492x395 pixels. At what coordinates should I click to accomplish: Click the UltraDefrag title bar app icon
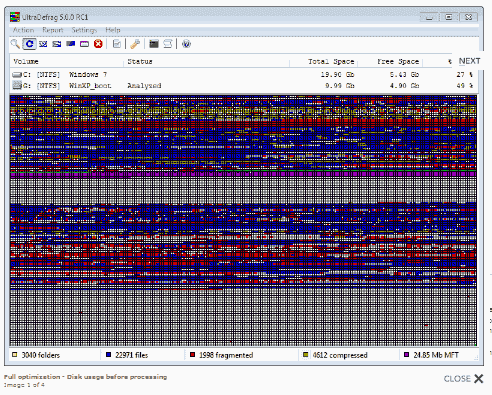[x=15, y=17]
